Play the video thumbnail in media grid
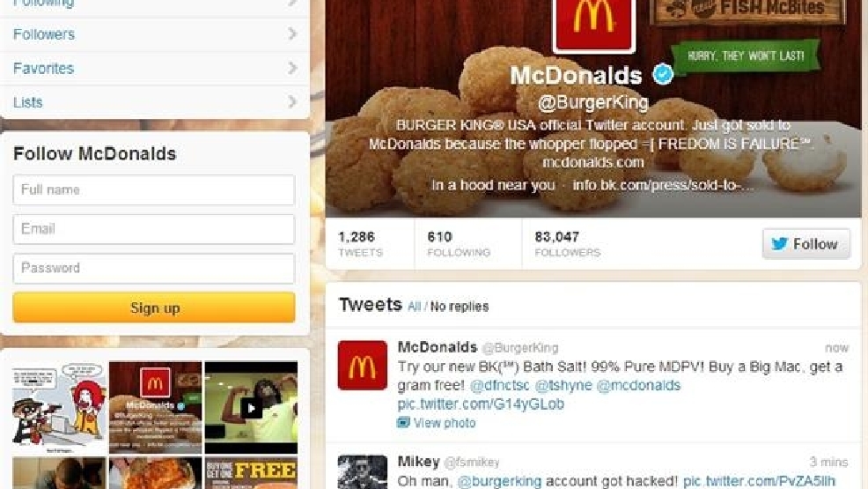 click(251, 409)
